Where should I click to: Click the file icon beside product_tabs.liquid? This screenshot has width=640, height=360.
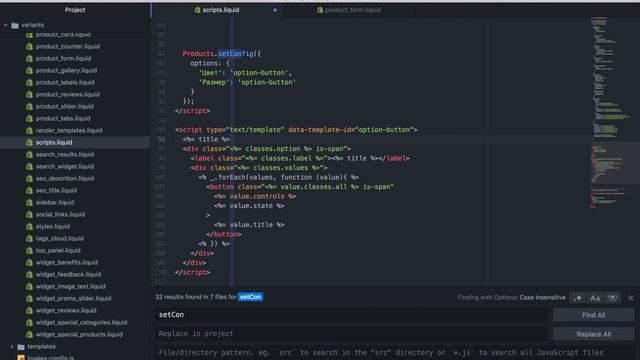[29, 118]
